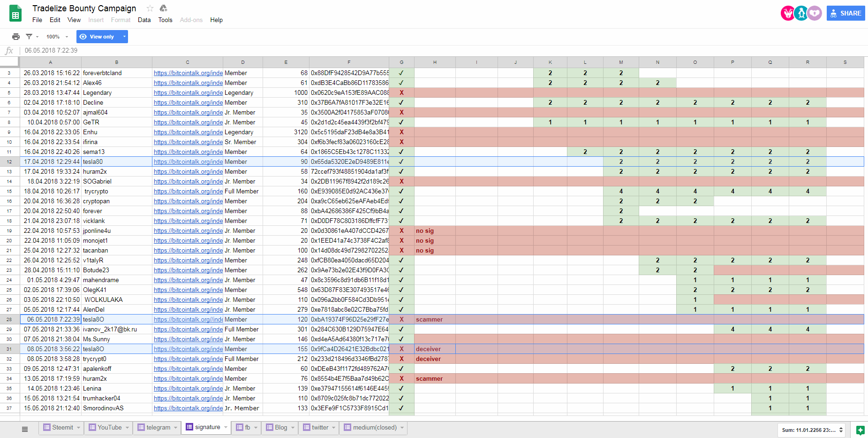Expand the telegram tab arrow
868x438 pixels.
click(x=176, y=428)
